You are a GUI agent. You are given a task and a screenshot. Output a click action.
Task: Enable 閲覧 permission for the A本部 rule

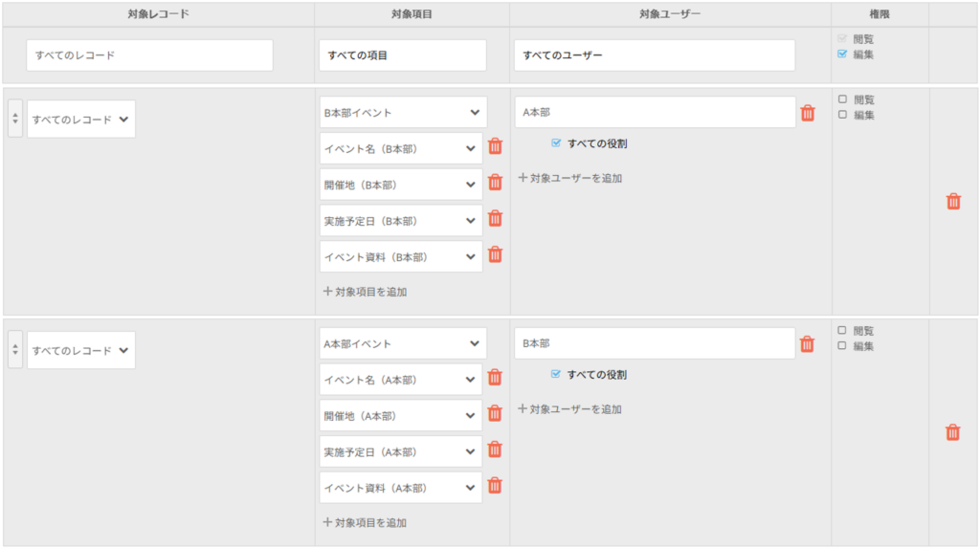pos(842,99)
